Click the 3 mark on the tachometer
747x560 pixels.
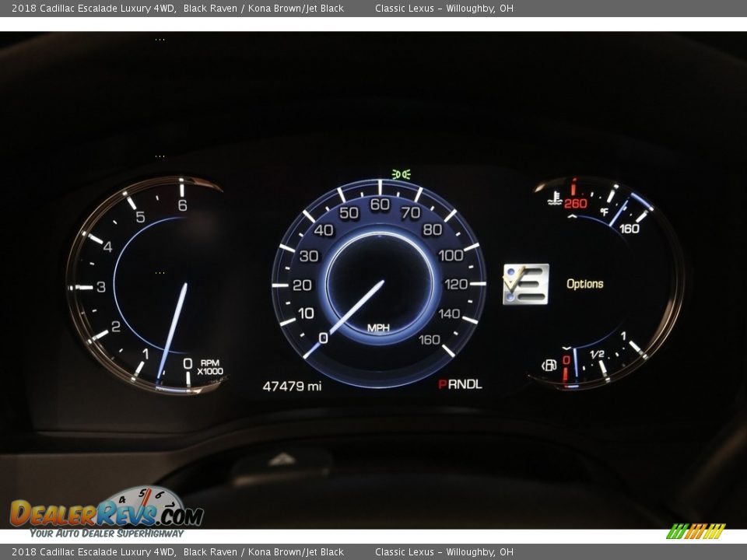pyautogui.click(x=101, y=287)
